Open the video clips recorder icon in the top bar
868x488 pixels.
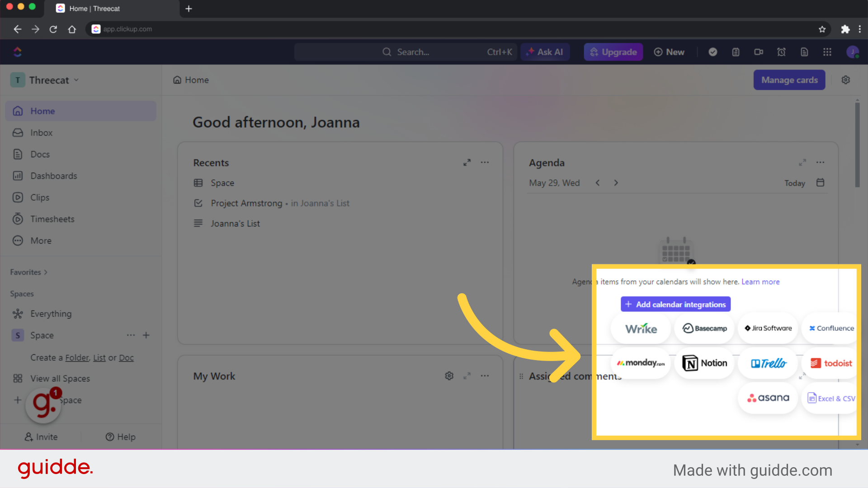point(759,52)
